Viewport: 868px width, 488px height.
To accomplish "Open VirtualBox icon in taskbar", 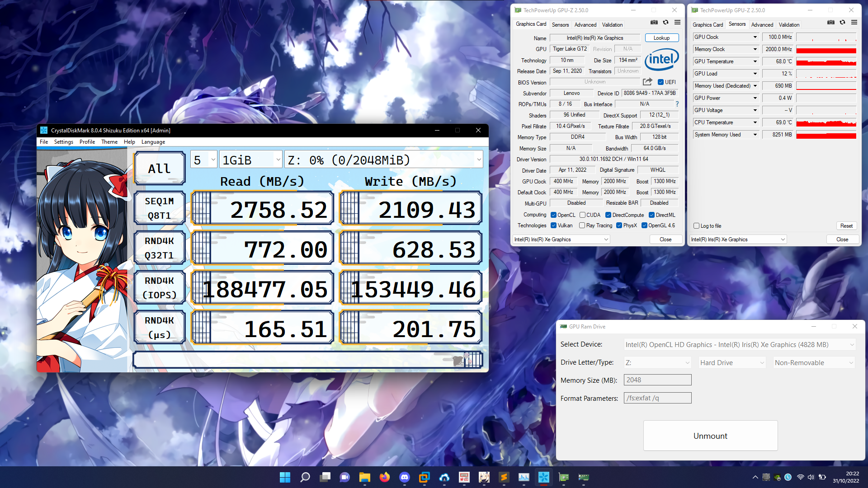I will [425, 477].
